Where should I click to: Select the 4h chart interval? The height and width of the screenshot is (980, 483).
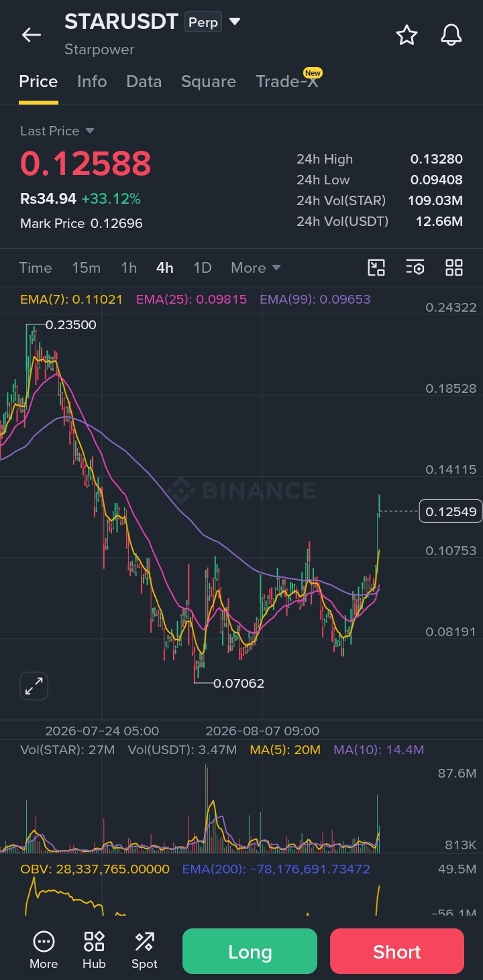164,268
